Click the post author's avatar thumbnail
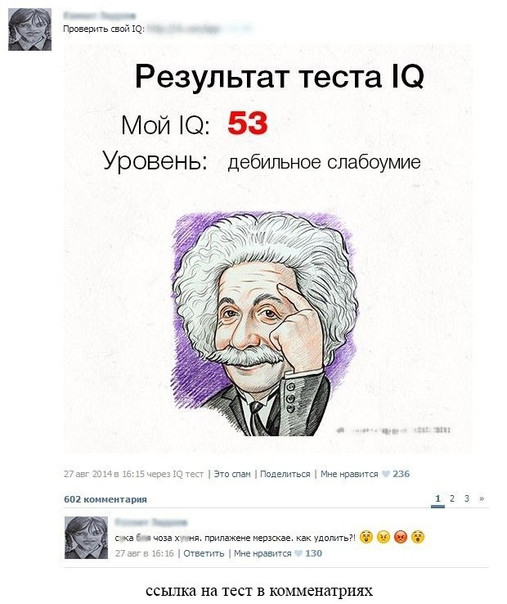Screen dimensions: 507x604 coord(30,29)
